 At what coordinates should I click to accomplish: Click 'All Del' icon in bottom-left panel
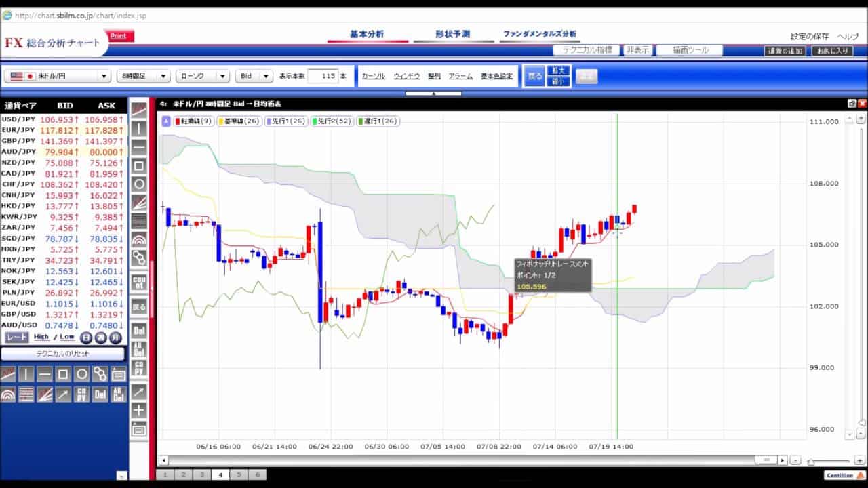click(118, 394)
